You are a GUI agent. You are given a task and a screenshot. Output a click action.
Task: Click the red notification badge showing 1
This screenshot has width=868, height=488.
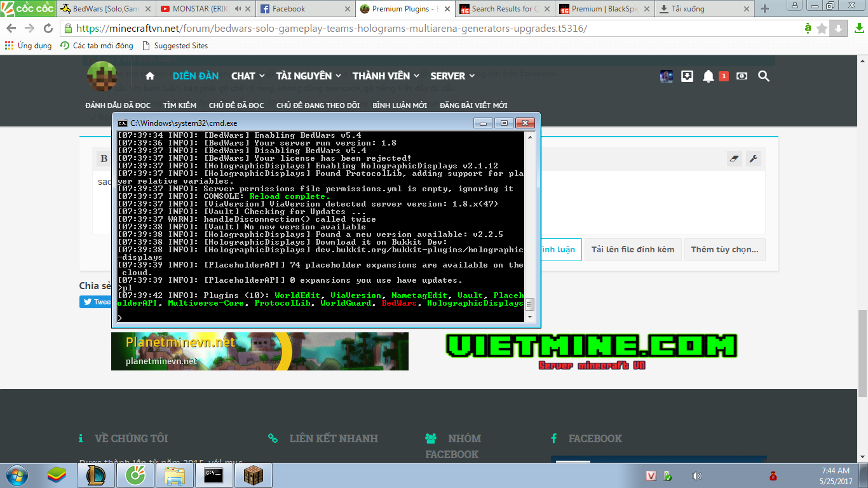723,76
